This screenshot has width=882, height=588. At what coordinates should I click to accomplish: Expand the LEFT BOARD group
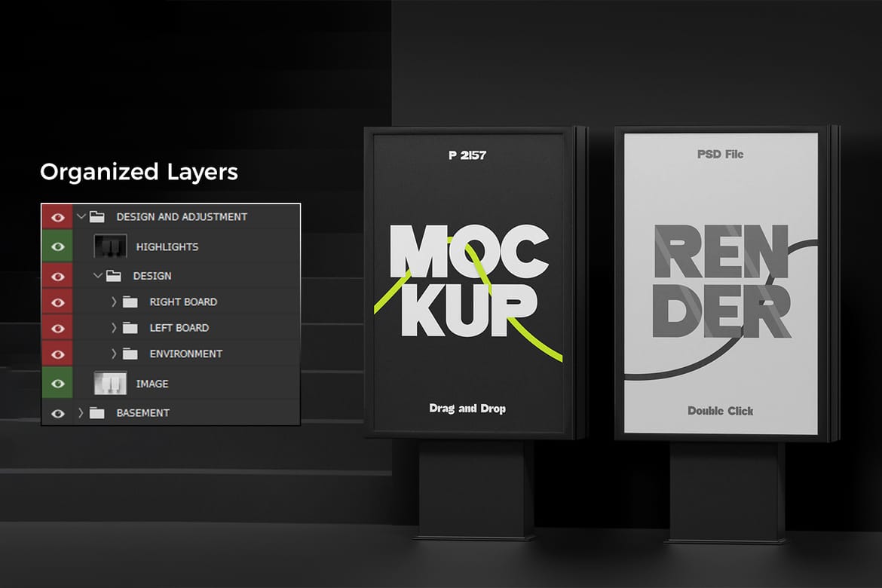(x=114, y=327)
